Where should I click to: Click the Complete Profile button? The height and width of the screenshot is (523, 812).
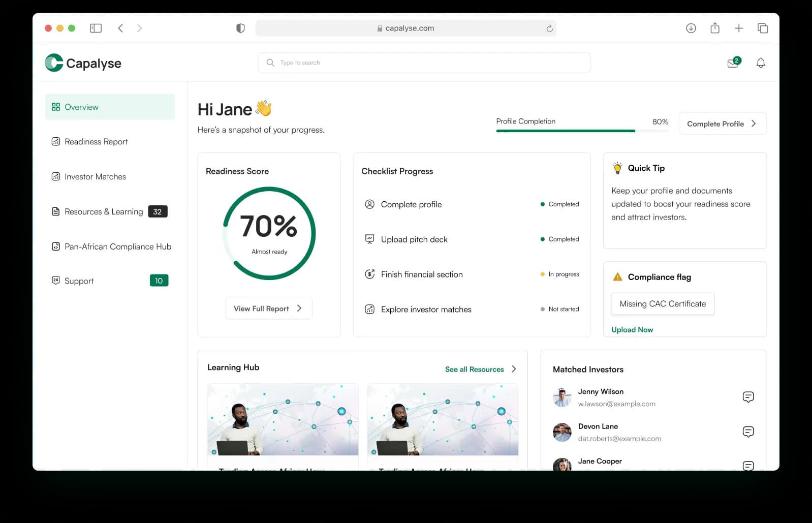point(723,124)
